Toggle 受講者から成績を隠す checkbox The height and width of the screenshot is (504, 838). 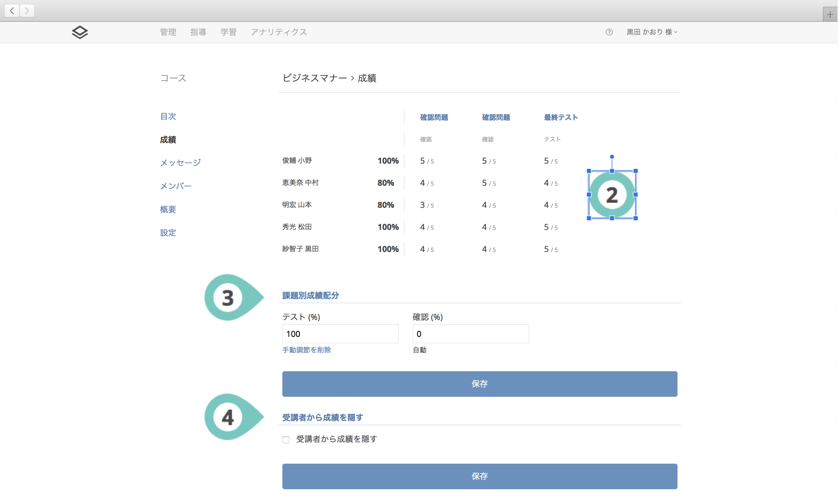[286, 439]
